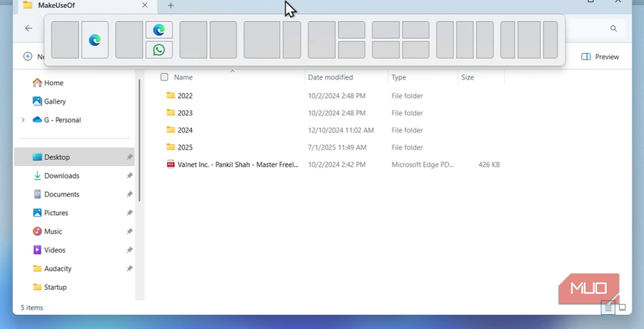Switch to details view icon in status bar
Screen dimensions: 644x329
pyautogui.click(x=608, y=308)
